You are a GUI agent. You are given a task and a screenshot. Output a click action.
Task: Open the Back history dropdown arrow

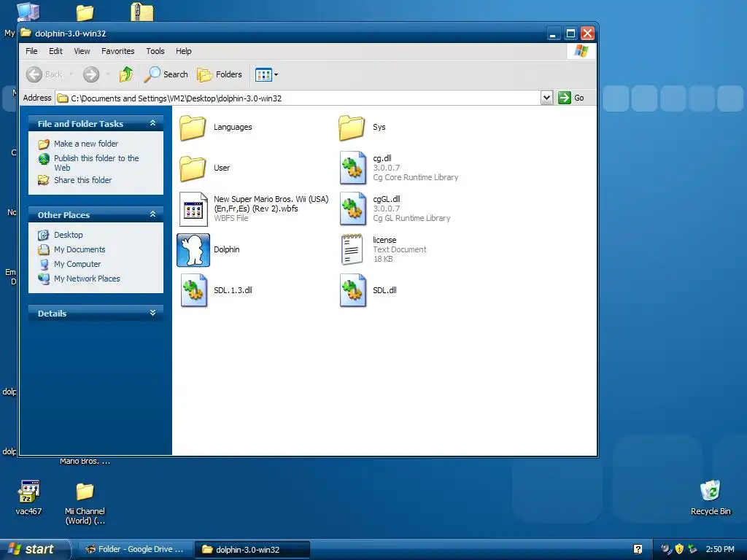coord(71,74)
